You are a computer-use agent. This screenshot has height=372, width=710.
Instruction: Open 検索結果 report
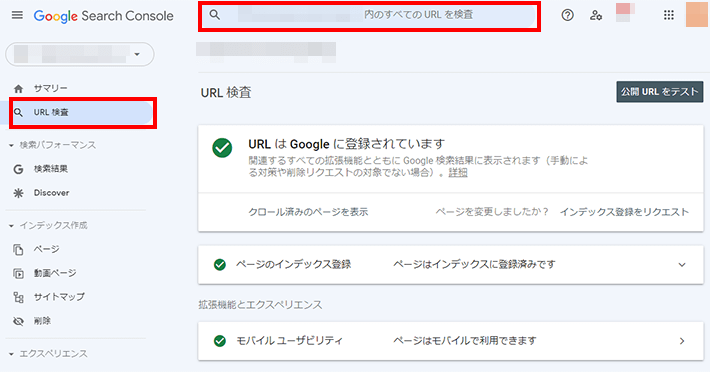[x=51, y=169]
